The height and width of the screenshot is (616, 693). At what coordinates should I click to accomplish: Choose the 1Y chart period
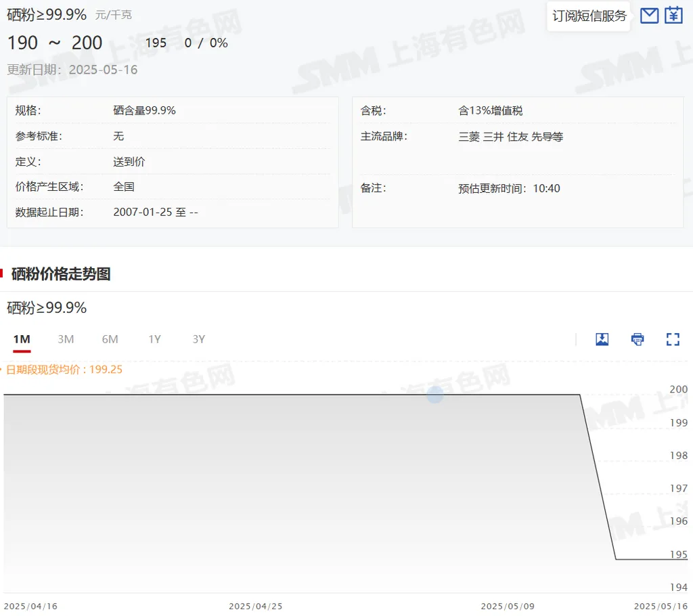154,339
